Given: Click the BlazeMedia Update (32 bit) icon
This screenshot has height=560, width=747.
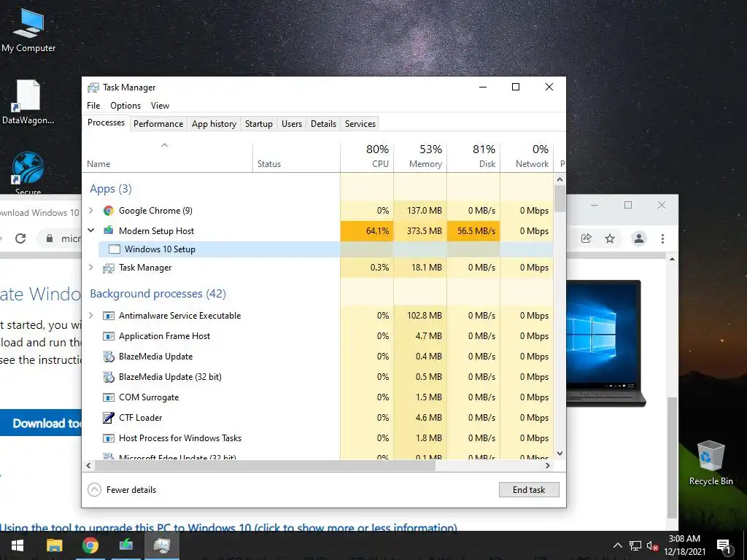Looking at the screenshot, I should click(109, 377).
